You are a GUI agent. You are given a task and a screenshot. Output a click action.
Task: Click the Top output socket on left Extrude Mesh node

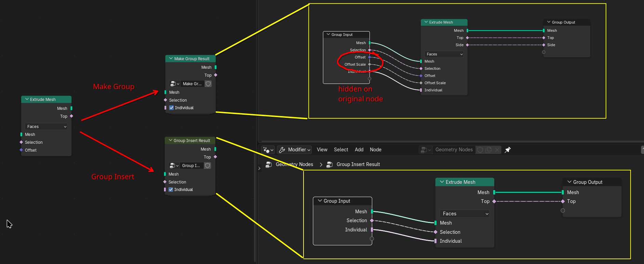71,116
